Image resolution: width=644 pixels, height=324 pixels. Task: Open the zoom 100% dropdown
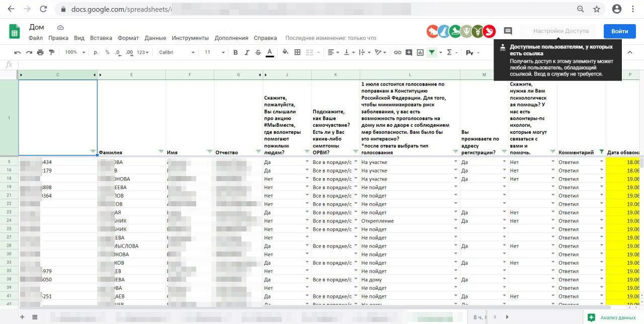pos(74,52)
